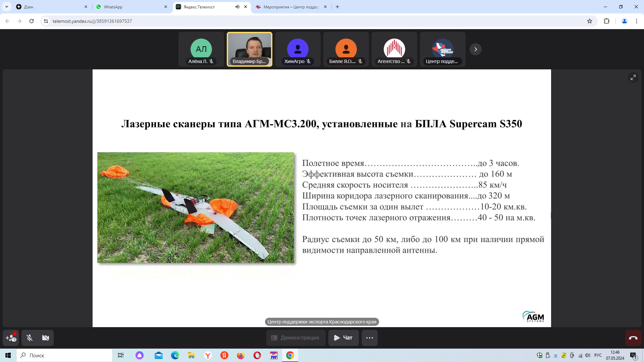644x362 pixels.
Task: Close the Мероприятия tab
Action: pyautogui.click(x=325, y=7)
